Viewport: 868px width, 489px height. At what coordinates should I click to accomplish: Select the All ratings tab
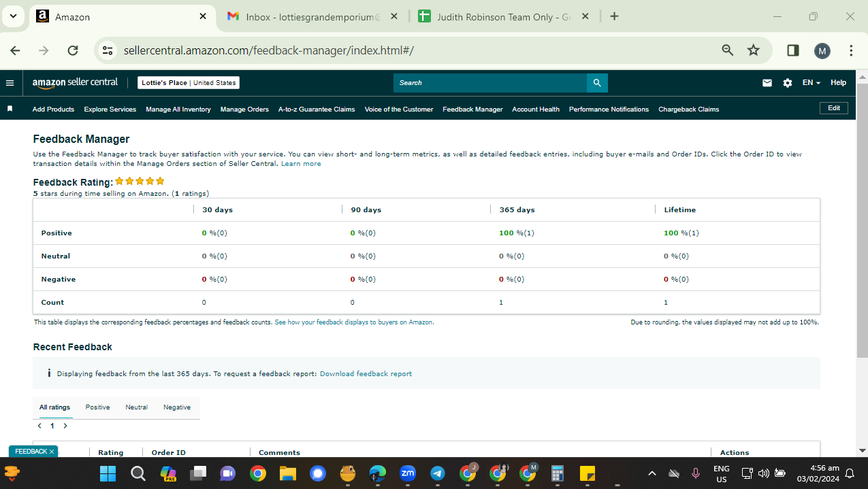54,407
